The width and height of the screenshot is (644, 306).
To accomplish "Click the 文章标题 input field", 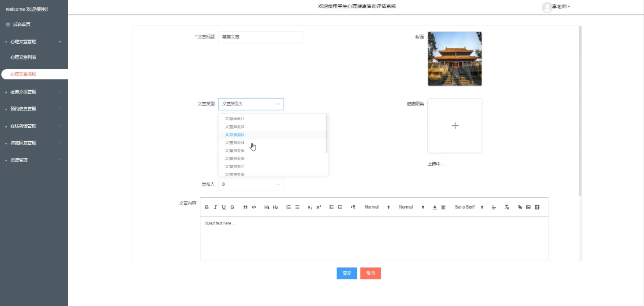I will 261,37.
